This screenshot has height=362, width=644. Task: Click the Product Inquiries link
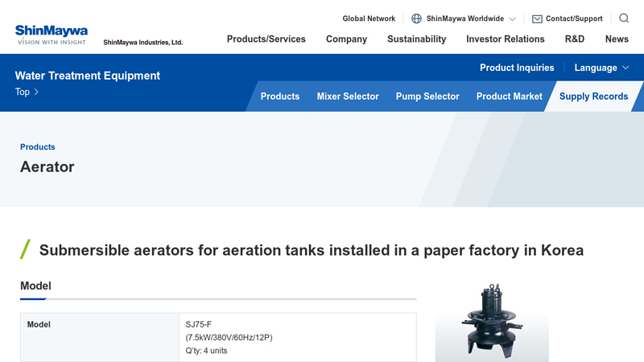coord(517,68)
